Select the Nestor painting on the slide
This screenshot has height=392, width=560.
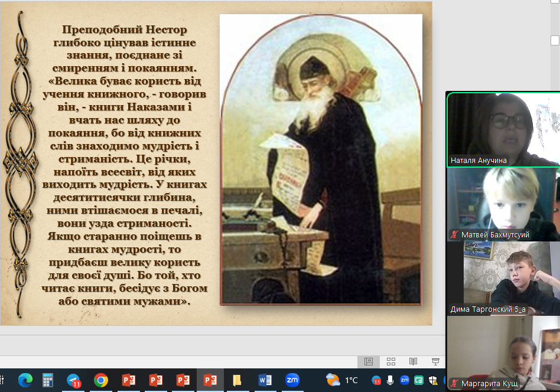coord(321,159)
